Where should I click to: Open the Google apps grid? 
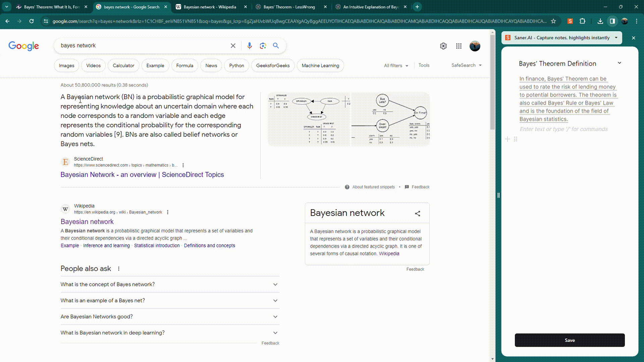click(459, 46)
